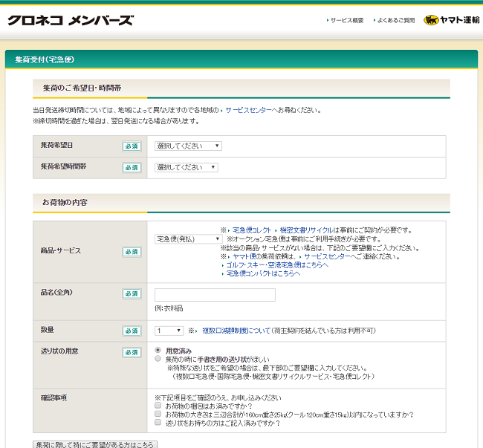Open the 複数口減額制度について link
Screen dimensions: 483x448
[x=236, y=331]
